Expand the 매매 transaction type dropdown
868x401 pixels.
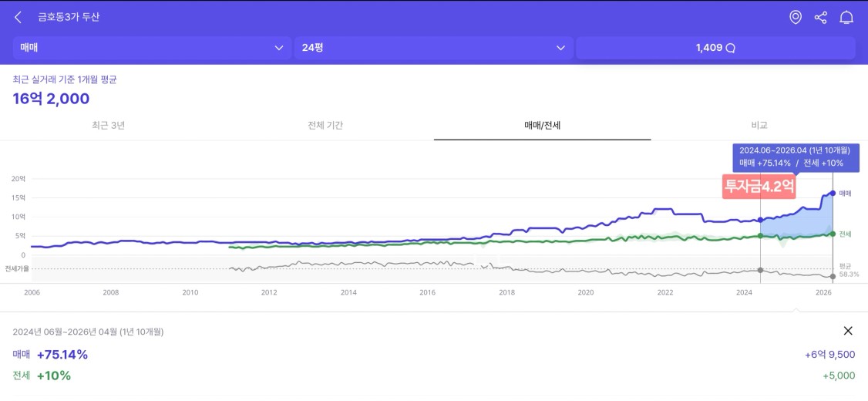click(152, 48)
